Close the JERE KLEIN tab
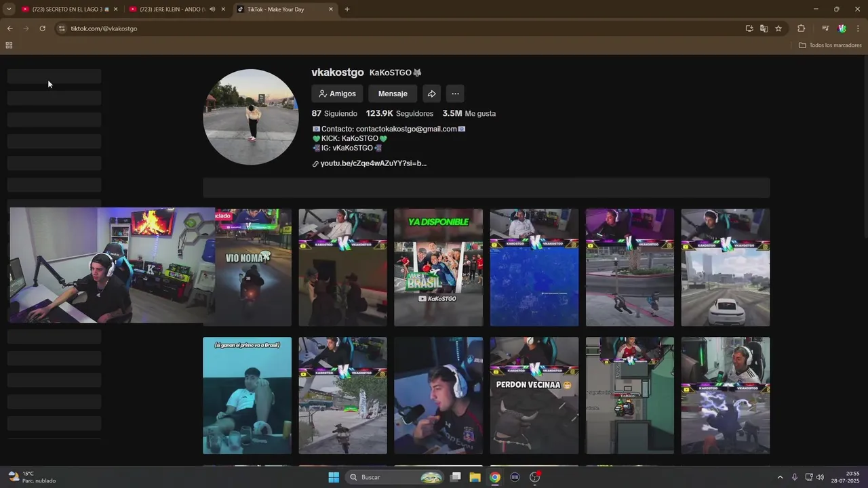 [223, 9]
